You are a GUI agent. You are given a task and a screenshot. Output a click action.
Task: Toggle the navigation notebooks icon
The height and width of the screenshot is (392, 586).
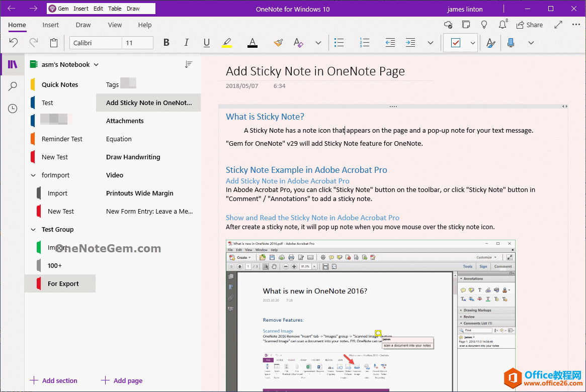[13, 65]
